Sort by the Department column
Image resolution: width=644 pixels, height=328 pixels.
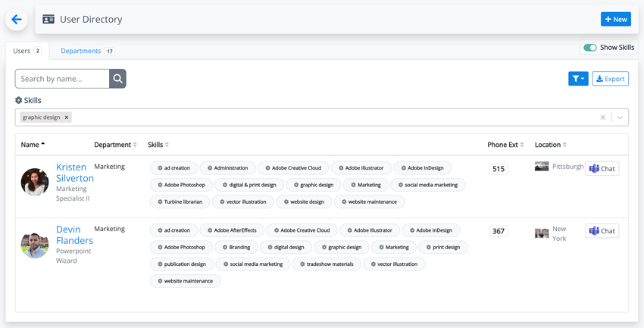click(x=114, y=145)
